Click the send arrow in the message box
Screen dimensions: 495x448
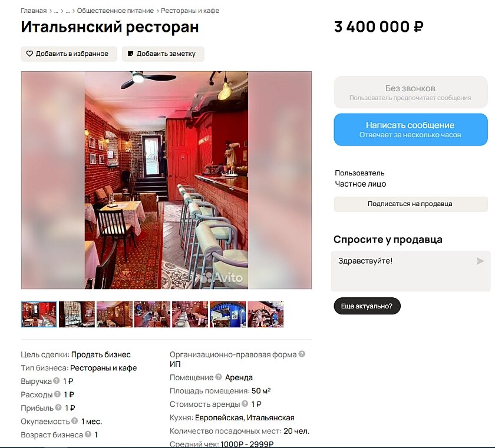(x=480, y=261)
